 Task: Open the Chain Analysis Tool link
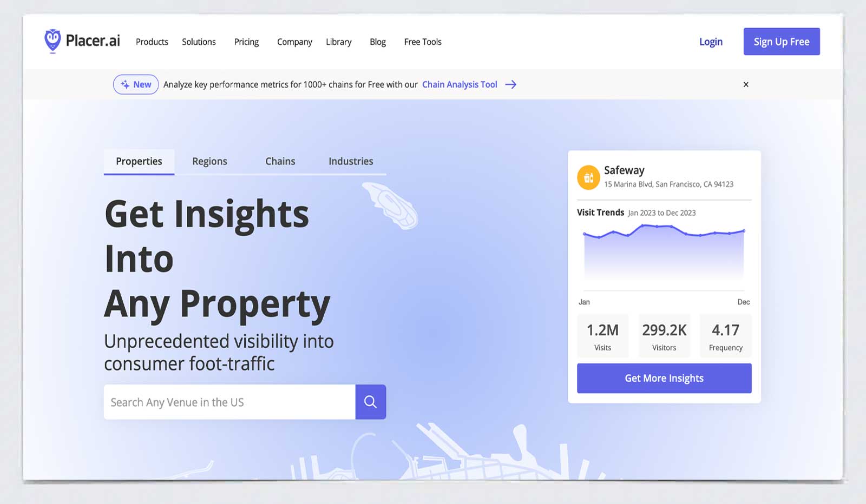460,84
